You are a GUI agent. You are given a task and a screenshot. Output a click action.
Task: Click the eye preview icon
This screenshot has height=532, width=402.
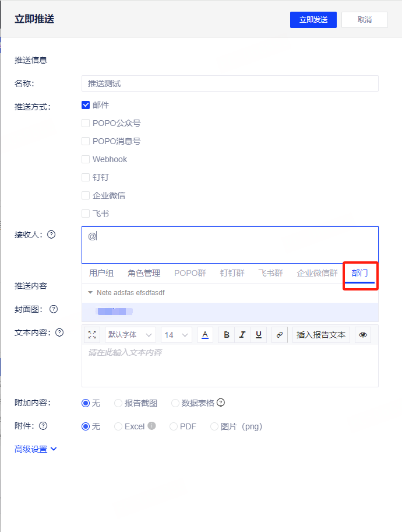point(363,335)
